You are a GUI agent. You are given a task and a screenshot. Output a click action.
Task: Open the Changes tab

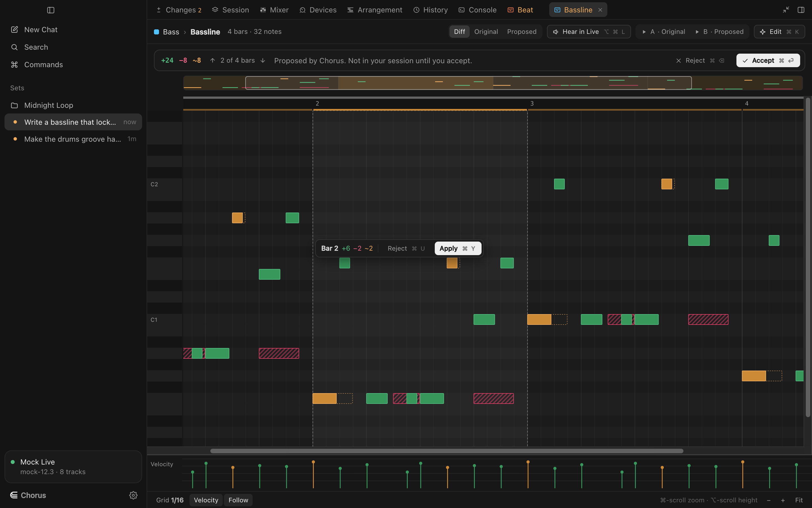click(x=179, y=10)
